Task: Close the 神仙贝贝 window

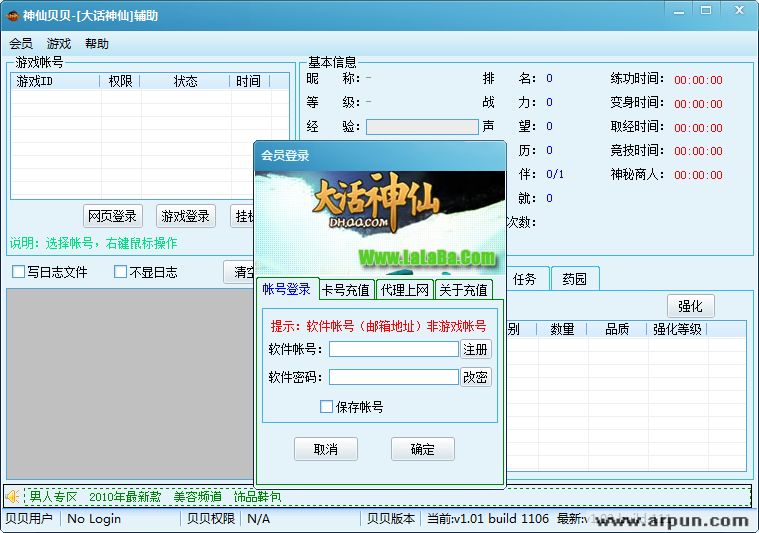Action: click(x=739, y=11)
